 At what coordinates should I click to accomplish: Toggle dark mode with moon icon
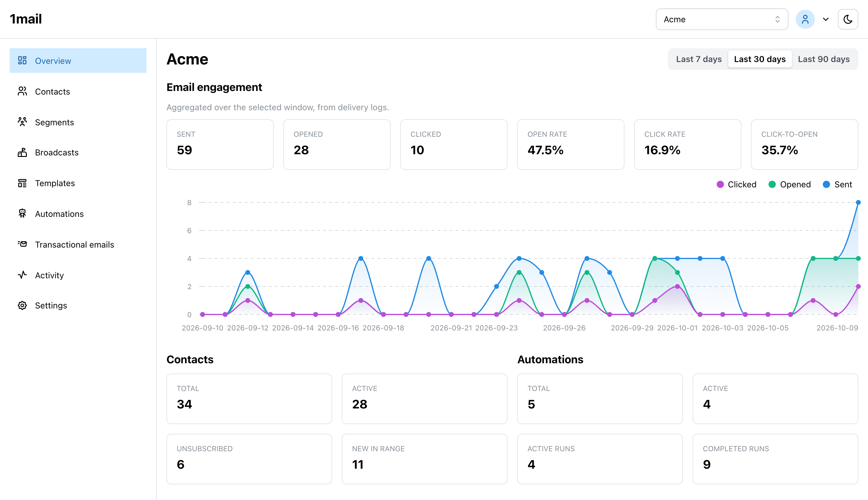click(x=848, y=19)
